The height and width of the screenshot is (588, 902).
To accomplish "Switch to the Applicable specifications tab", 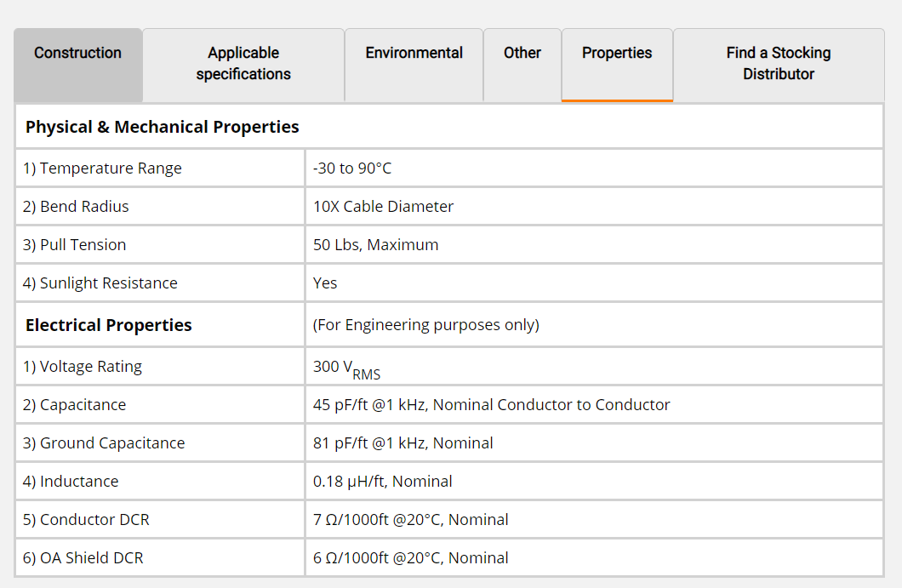I will click(243, 64).
